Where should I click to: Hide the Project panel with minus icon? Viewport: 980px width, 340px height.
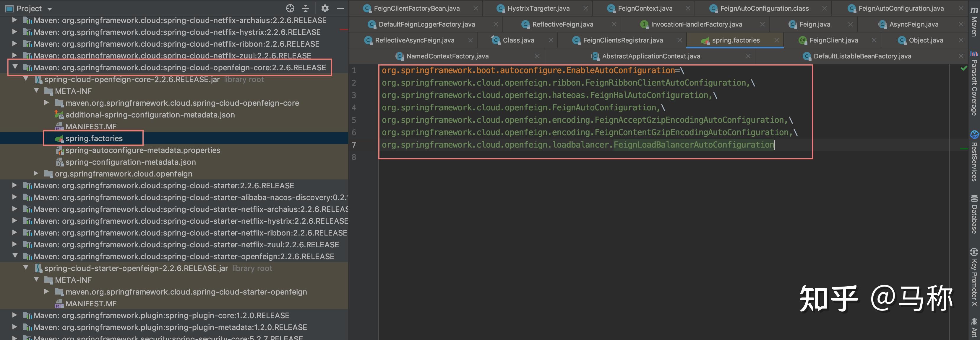[x=340, y=8]
